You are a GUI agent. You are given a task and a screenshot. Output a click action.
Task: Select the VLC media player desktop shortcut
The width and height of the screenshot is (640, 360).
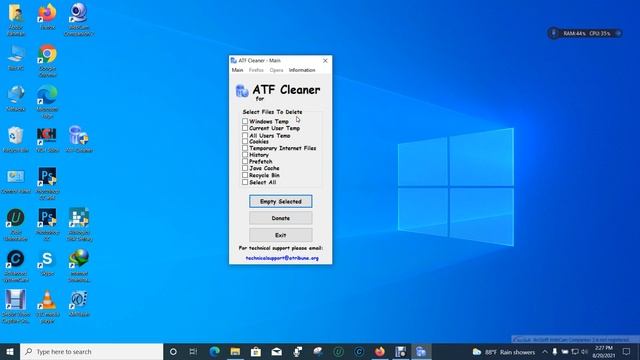pos(47,307)
